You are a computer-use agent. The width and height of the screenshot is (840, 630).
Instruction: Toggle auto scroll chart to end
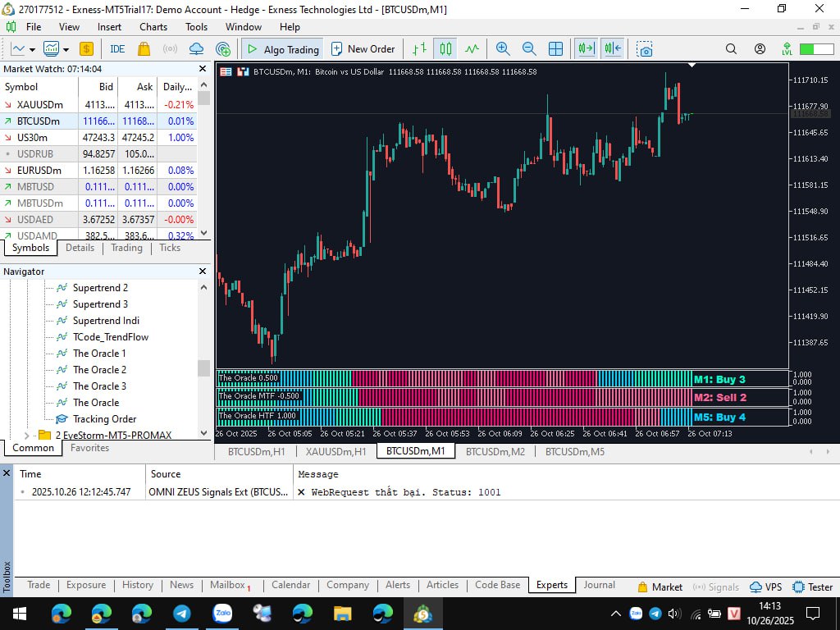pos(586,48)
